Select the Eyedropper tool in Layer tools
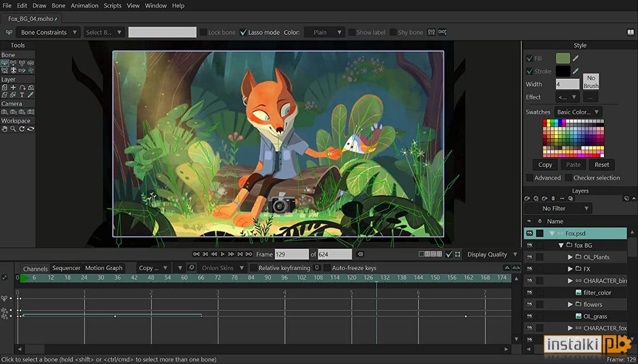Image resolution: width=638 pixels, height=364 pixels. 31,95
